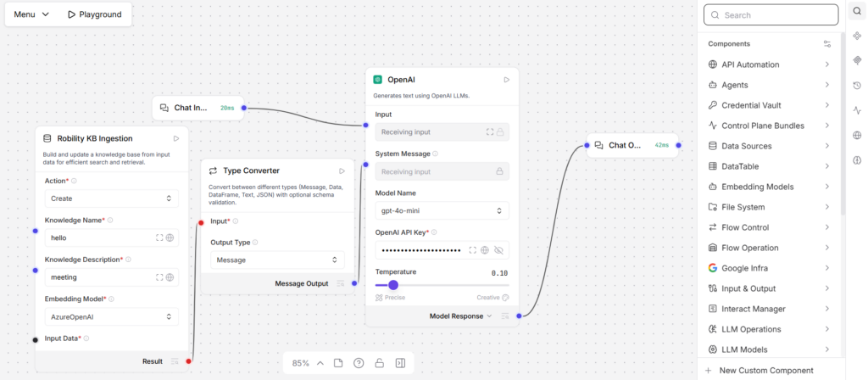This screenshot has width=868, height=380.
Task: Expand the Agents category
Action: coord(770,86)
